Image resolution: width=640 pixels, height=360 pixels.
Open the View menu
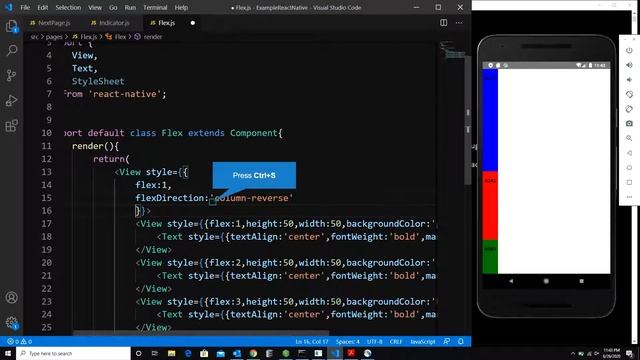point(95,7)
